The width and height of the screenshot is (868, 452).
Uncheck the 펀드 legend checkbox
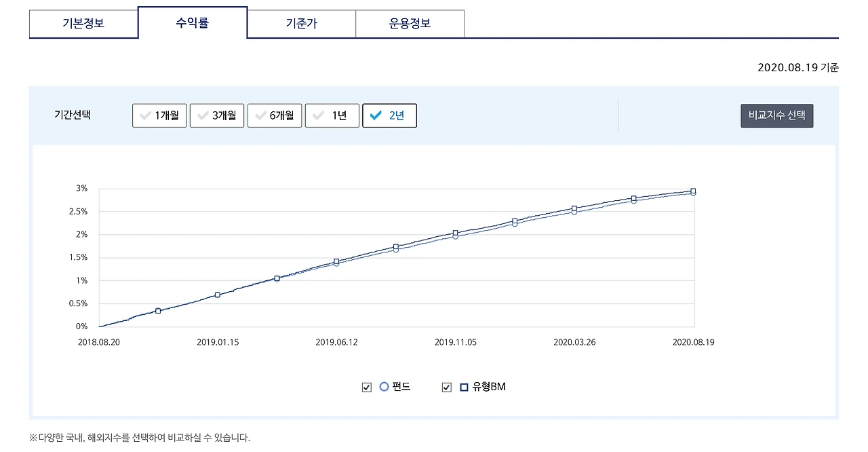tap(367, 388)
